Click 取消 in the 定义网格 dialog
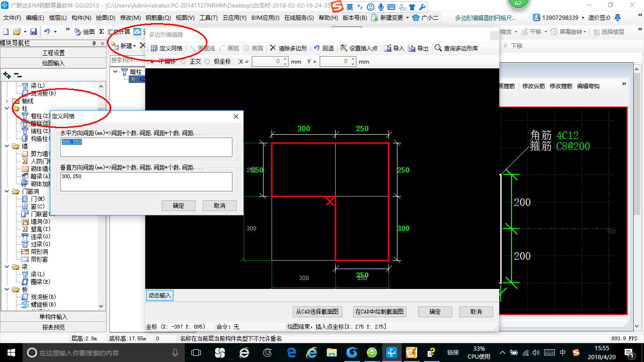The width and height of the screenshot is (644, 362). click(x=220, y=206)
